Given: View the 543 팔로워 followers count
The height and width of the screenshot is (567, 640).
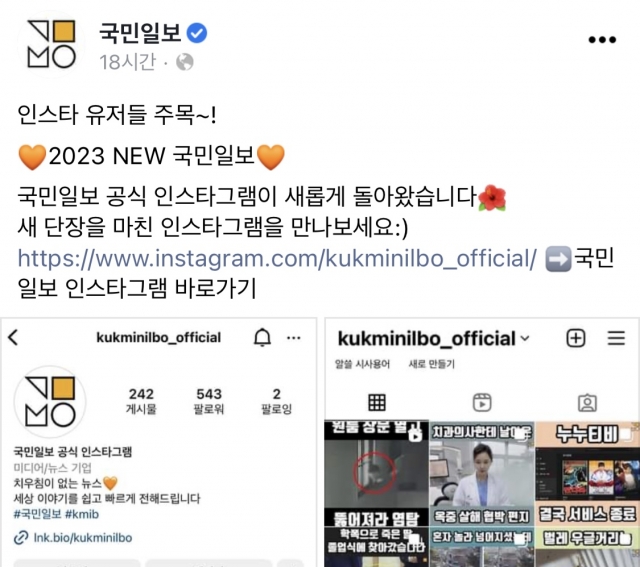Looking at the screenshot, I should tap(209, 401).
